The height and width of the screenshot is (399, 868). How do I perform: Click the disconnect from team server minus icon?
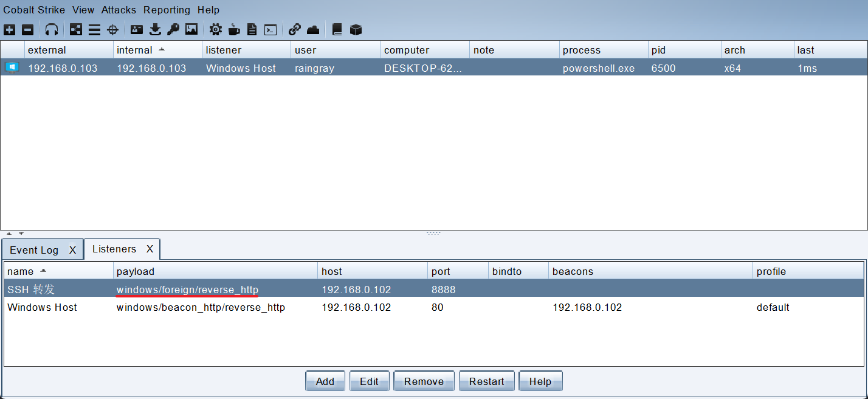(27, 29)
